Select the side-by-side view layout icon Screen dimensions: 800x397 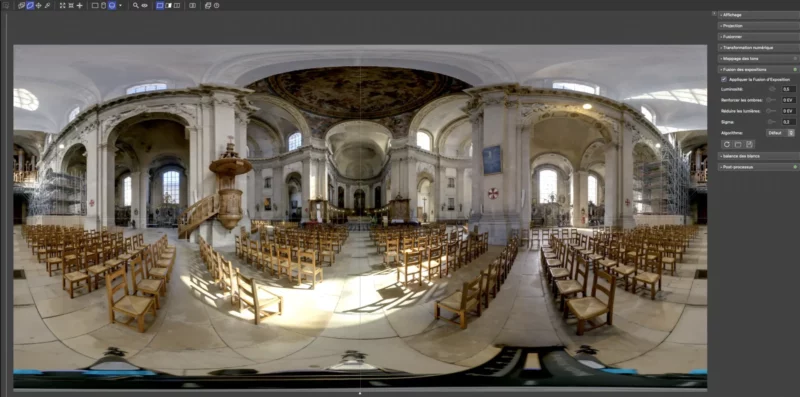point(177,6)
